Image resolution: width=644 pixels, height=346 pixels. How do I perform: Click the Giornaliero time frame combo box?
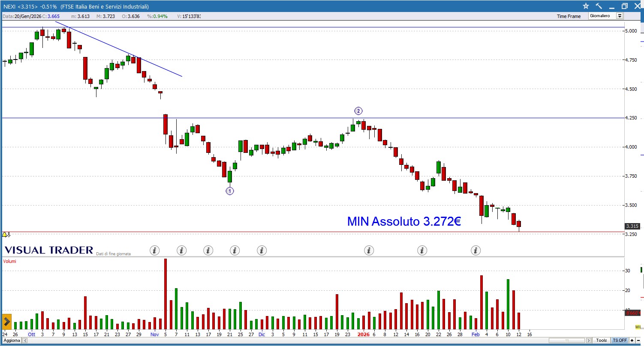click(602, 16)
